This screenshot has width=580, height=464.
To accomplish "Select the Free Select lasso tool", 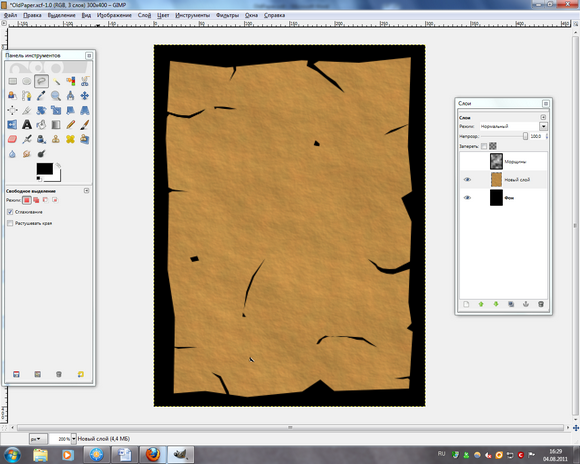I will pyautogui.click(x=41, y=81).
